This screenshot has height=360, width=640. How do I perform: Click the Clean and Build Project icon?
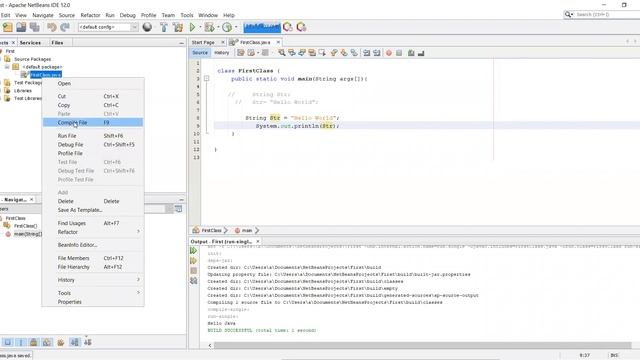coord(178,27)
